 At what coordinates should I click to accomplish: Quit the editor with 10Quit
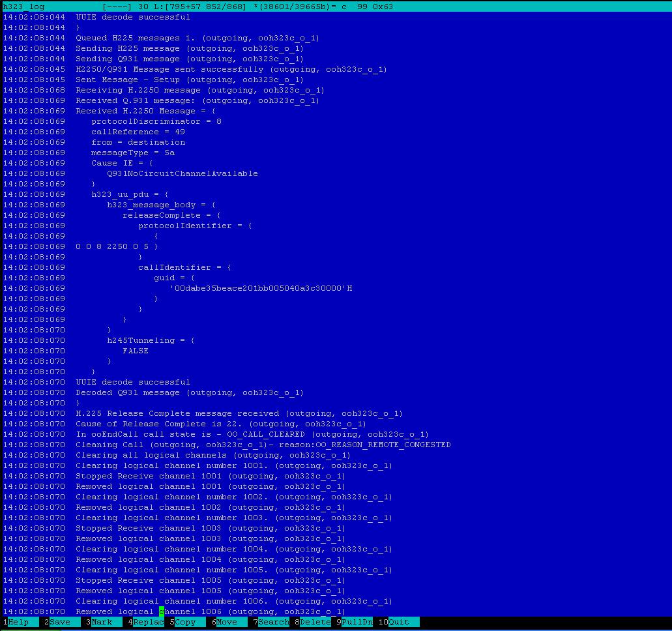(x=398, y=622)
